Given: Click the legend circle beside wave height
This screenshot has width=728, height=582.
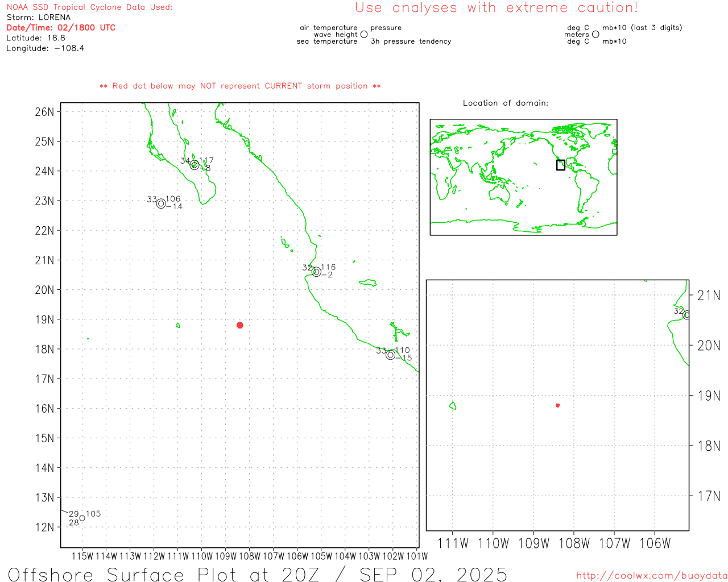Looking at the screenshot, I should [364, 34].
